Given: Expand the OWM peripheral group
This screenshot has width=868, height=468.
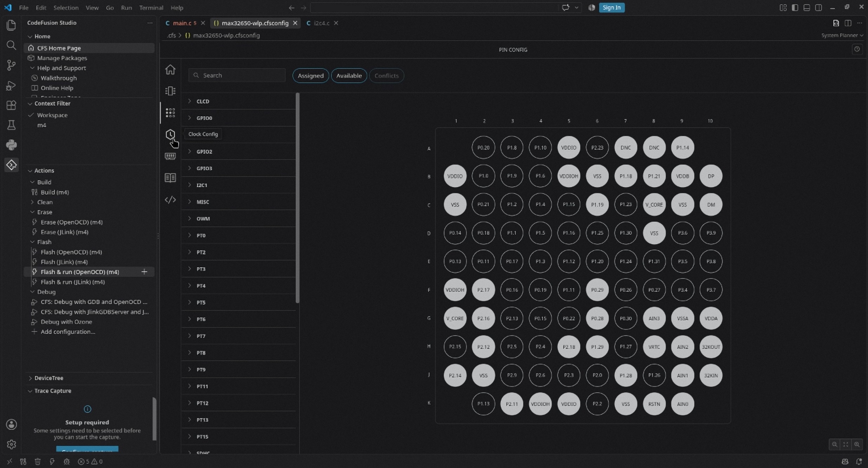Looking at the screenshot, I should (x=239, y=218).
